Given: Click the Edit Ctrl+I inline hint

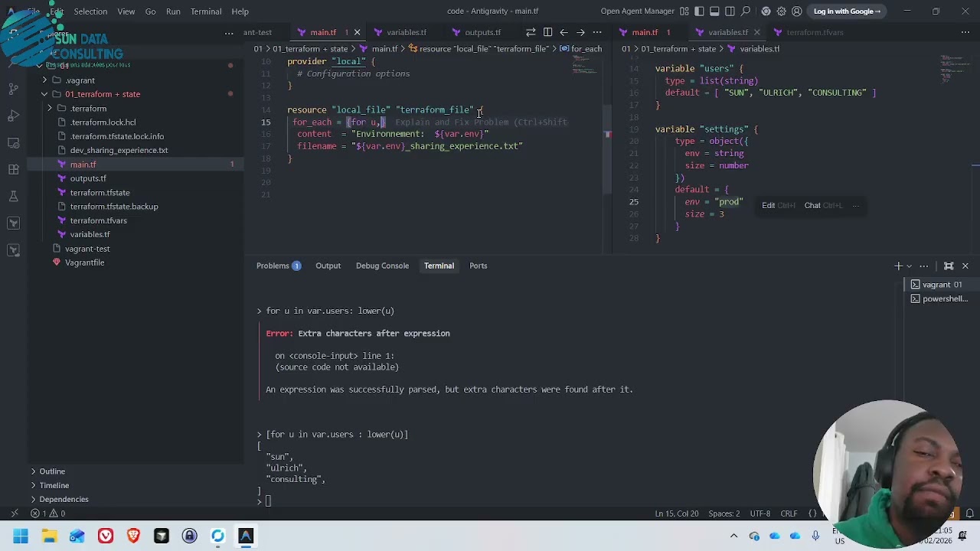Looking at the screenshot, I should click(779, 206).
